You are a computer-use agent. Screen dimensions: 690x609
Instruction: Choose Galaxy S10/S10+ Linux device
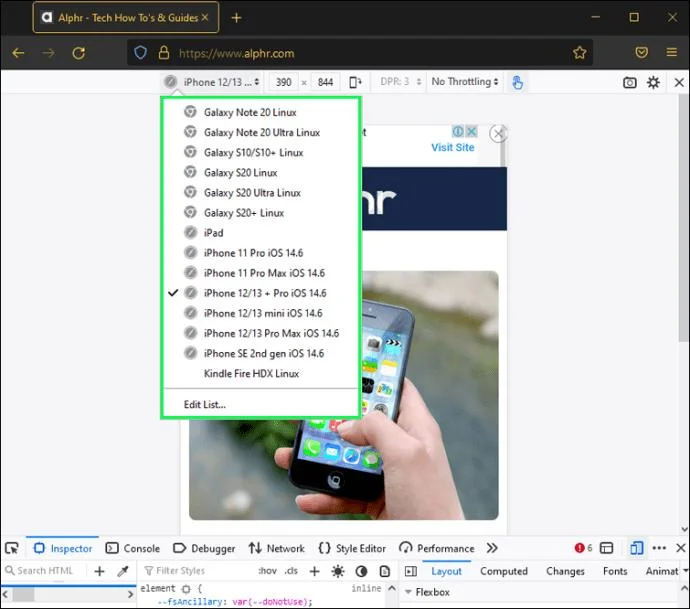coord(260,153)
